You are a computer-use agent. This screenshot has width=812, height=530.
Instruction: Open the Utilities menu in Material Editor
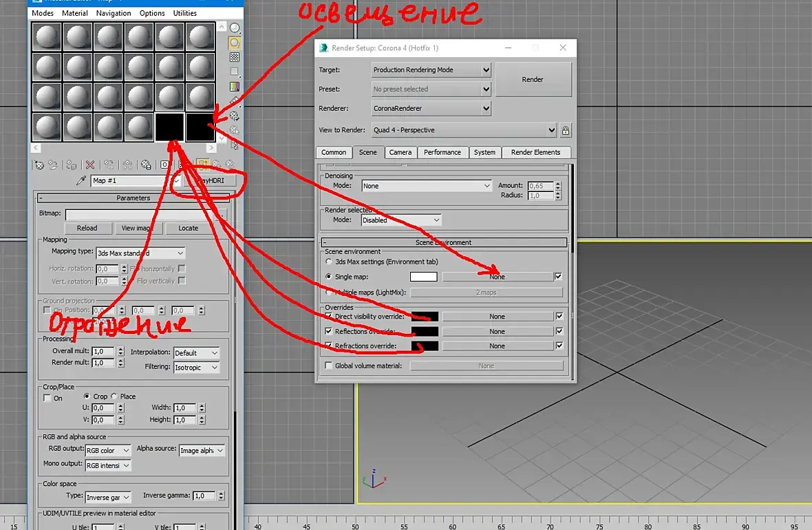[x=185, y=13]
